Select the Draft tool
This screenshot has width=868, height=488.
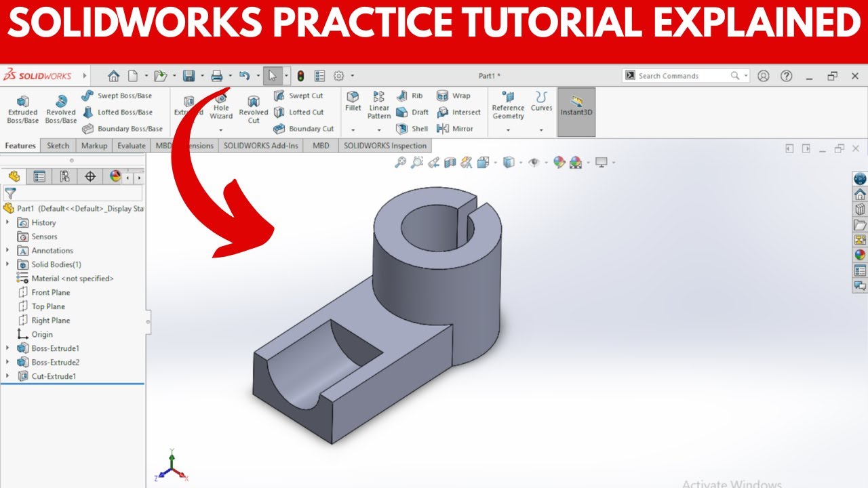click(x=412, y=112)
